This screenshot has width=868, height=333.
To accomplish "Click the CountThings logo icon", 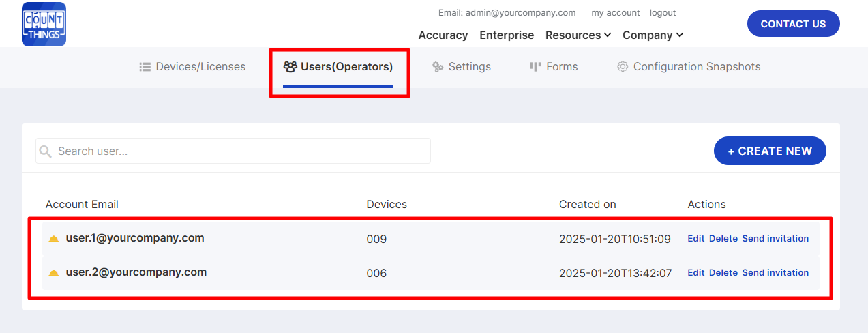I will [x=44, y=24].
